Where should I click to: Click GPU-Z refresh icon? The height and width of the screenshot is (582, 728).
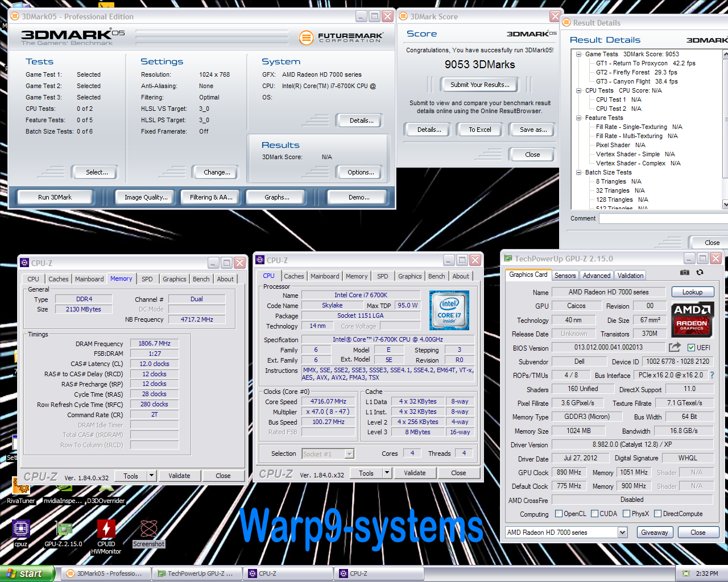(x=700, y=272)
